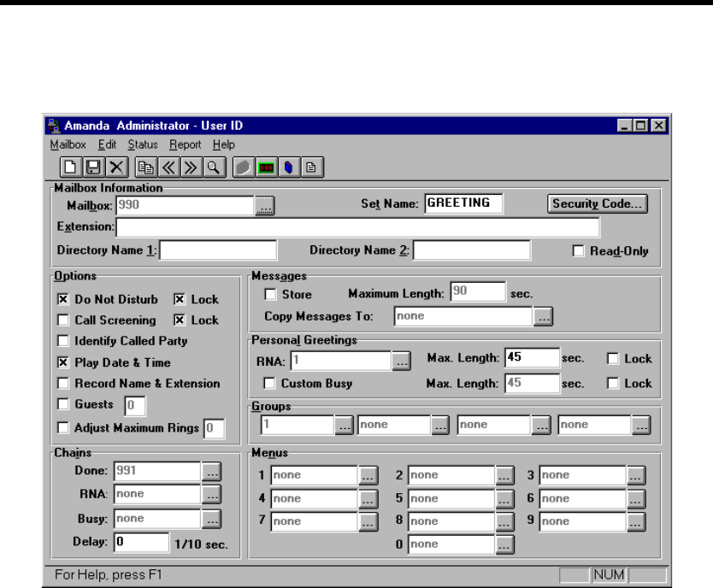Focus the Directory Name 1 field
Image resolution: width=713 pixels, height=588 pixels.
point(218,250)
